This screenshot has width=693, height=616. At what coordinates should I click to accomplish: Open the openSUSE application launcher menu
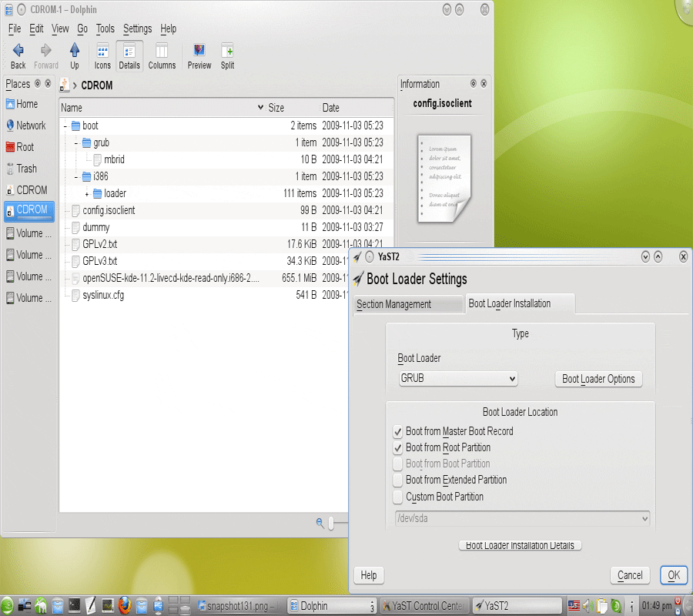point(7,605)
